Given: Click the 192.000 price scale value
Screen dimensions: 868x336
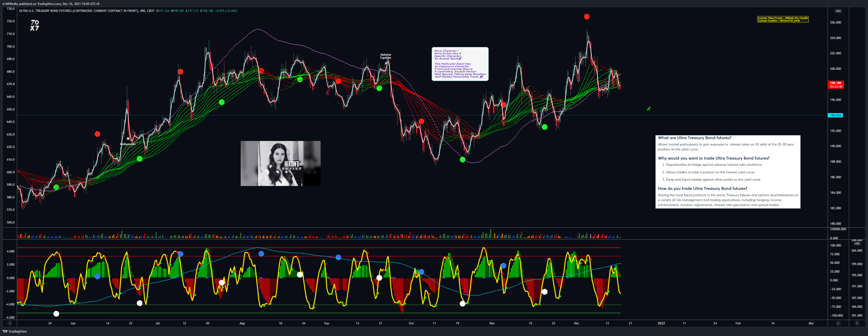Looking at the screenshot, I should (x=835, y=131).
